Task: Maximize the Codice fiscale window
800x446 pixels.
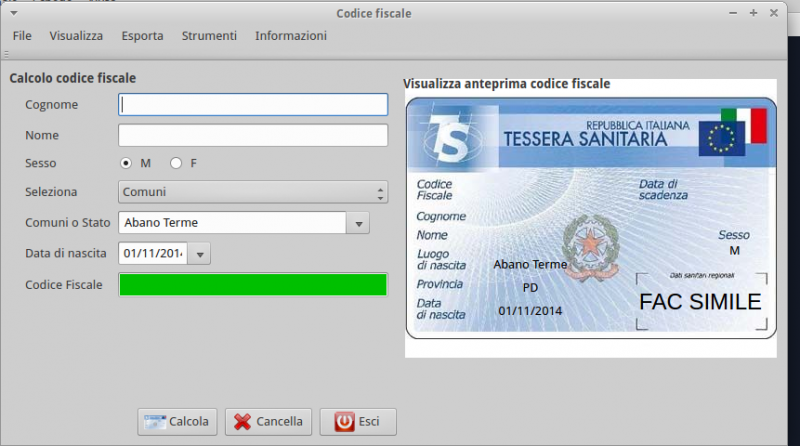Action: click(754, 13)
